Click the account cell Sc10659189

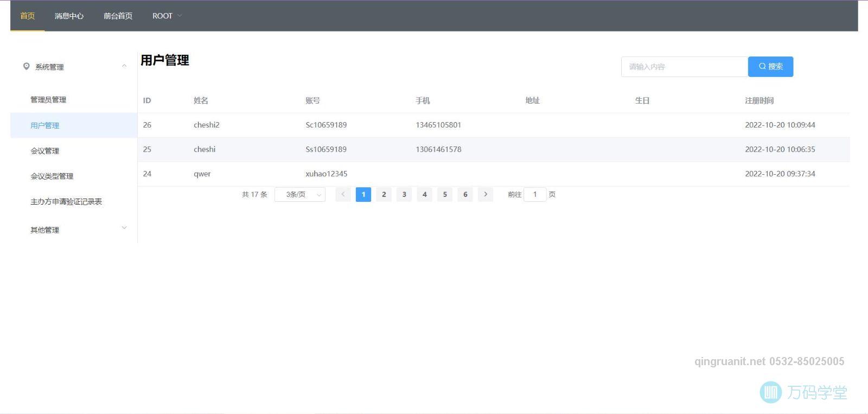pos(326,125)
